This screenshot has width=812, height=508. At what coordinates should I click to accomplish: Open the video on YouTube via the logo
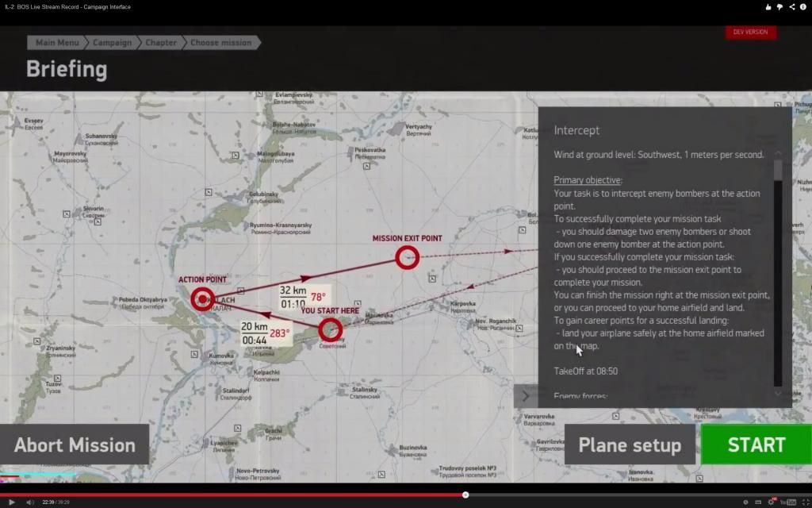(788, 502)
